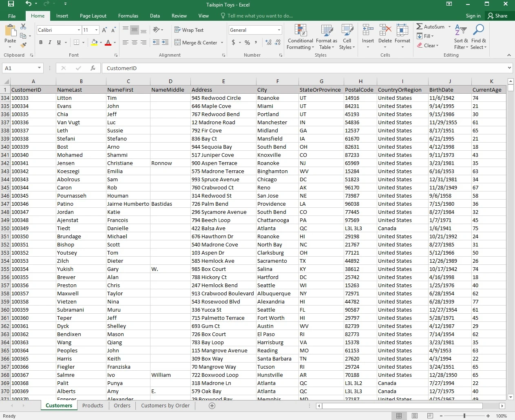Screen dimensions: 515x420
Task: Toggle Bold formatting
Action: [x=41, y=42]
